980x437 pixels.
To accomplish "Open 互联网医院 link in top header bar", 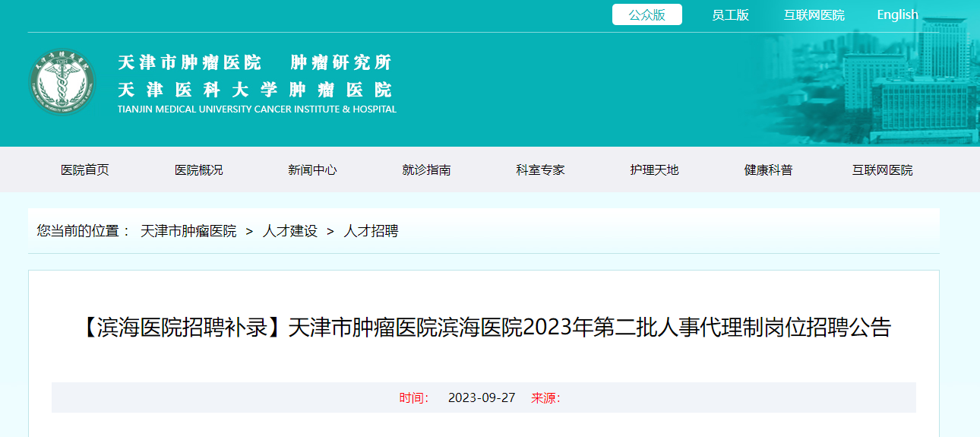I will point(814,15).
